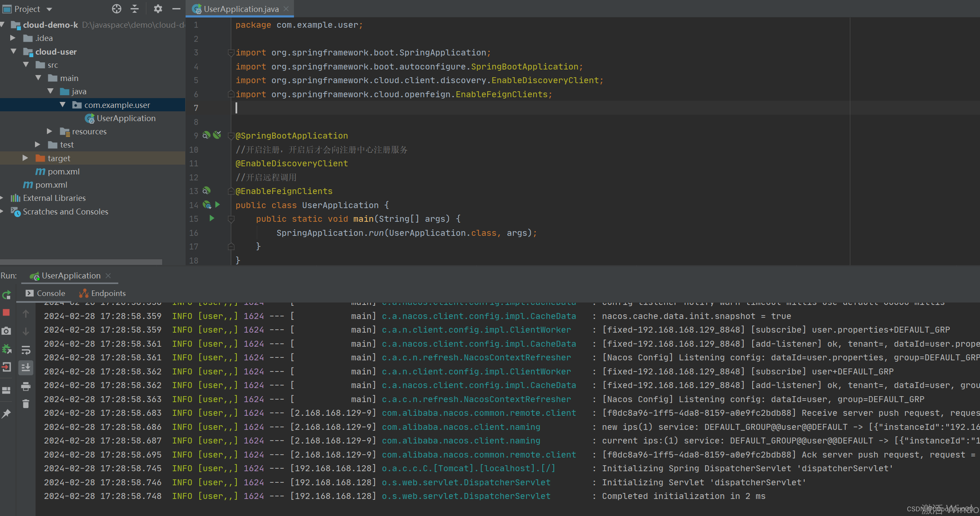Select the UserApplication.java editor tab
The image size is (980, 516).
point(241,9)
